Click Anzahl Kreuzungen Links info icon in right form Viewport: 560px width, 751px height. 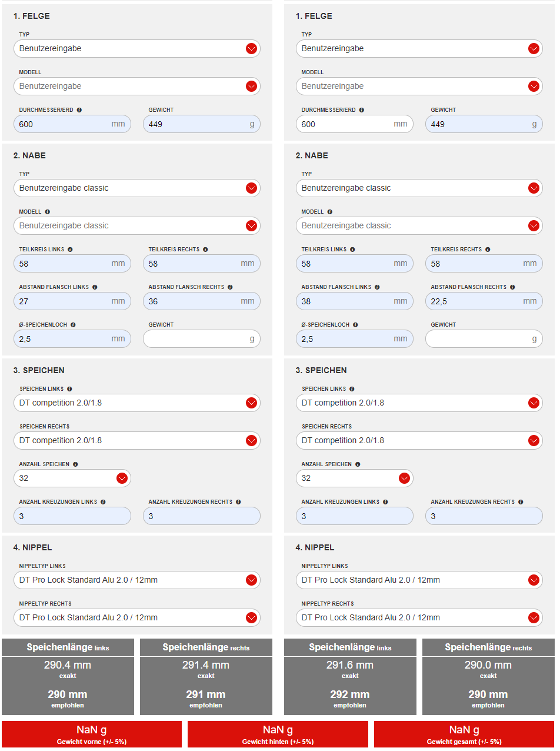385,502
